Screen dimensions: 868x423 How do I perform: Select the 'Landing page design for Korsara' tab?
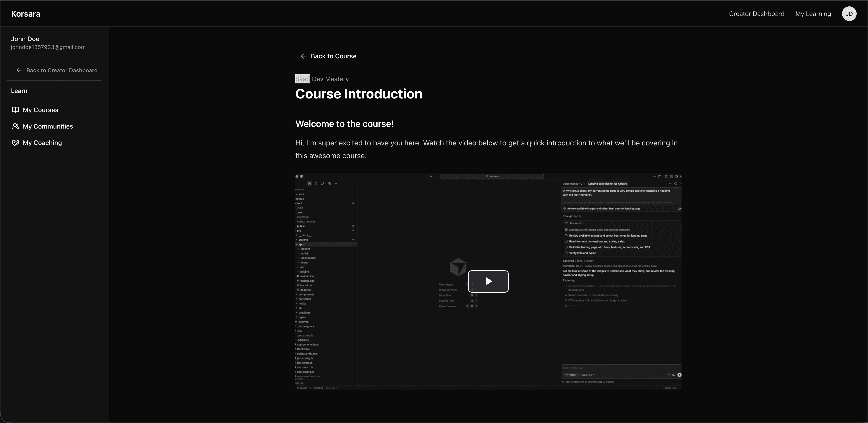pos(608,183)
